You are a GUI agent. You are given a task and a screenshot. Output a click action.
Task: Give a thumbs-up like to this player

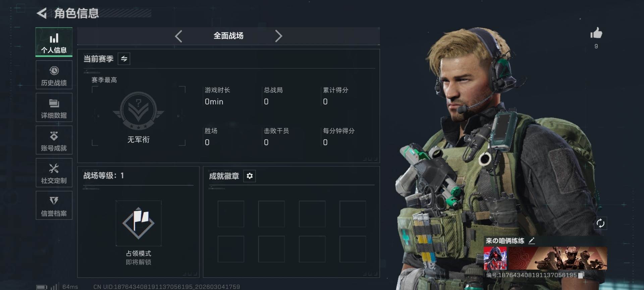[x=596, y=33]
